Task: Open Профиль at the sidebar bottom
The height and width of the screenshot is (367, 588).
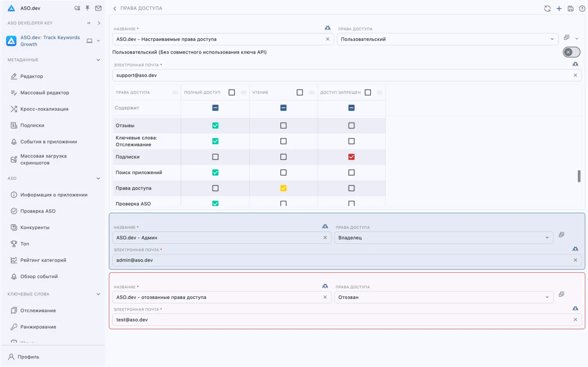Action: [27, 356]
